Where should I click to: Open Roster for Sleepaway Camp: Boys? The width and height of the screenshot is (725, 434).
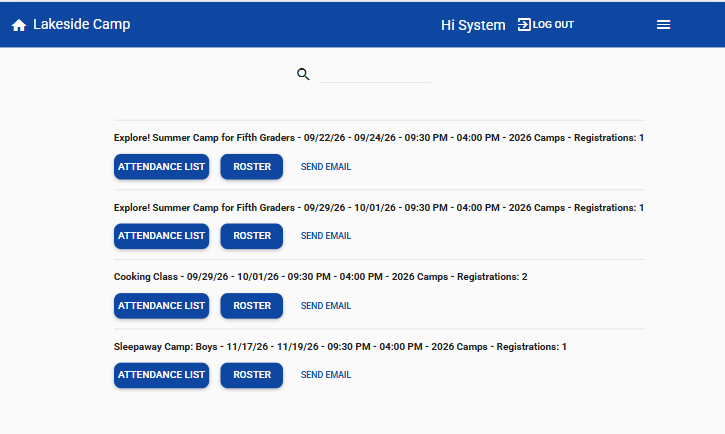(252, 375)
